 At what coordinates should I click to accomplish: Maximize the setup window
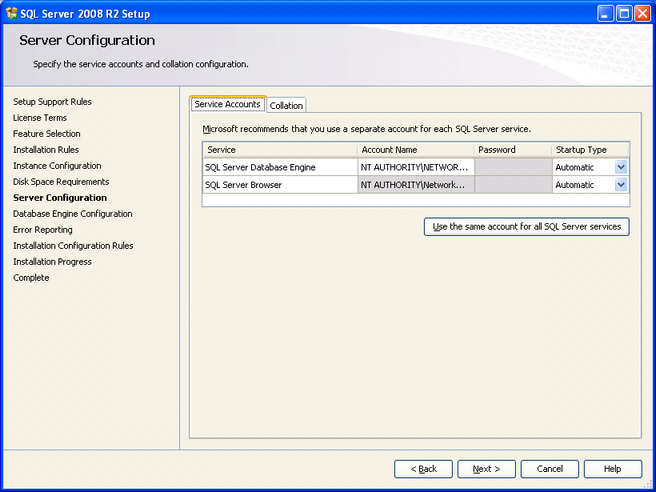point(624,12)
